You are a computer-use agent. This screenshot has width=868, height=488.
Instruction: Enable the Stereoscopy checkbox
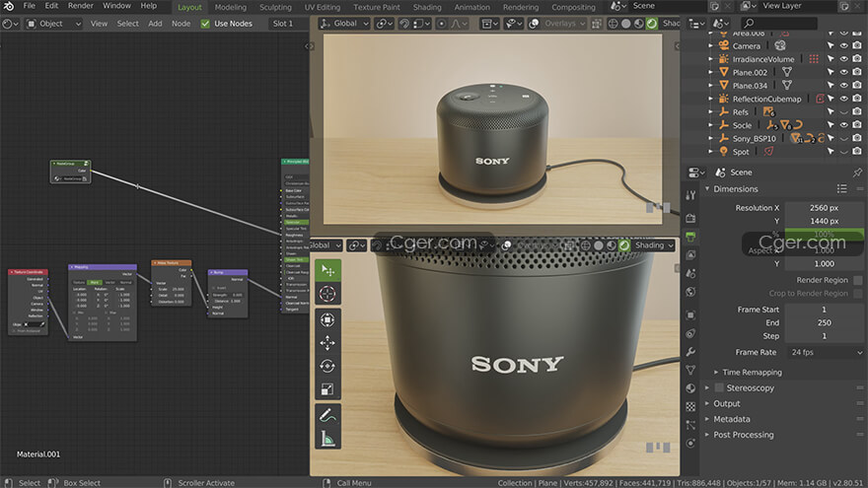719,387
